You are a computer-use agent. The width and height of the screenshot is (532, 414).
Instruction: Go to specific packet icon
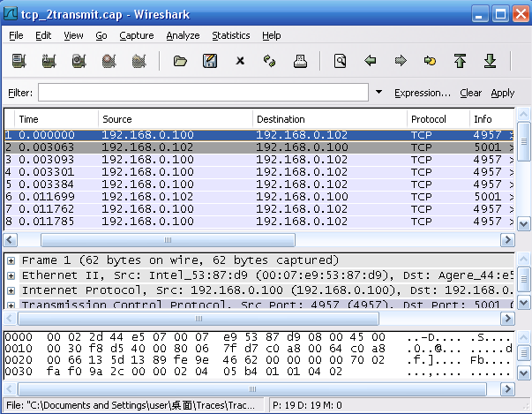coord(430,61)
